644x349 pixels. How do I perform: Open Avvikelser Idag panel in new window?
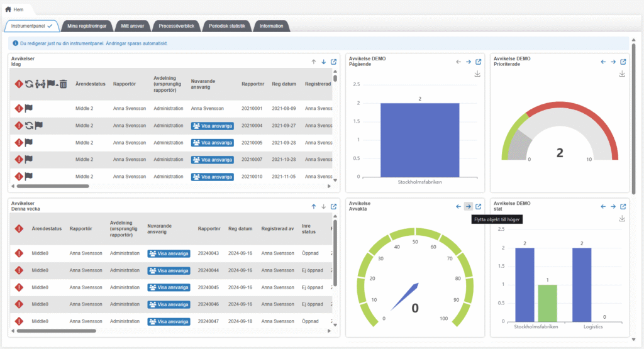click(334, 62)
